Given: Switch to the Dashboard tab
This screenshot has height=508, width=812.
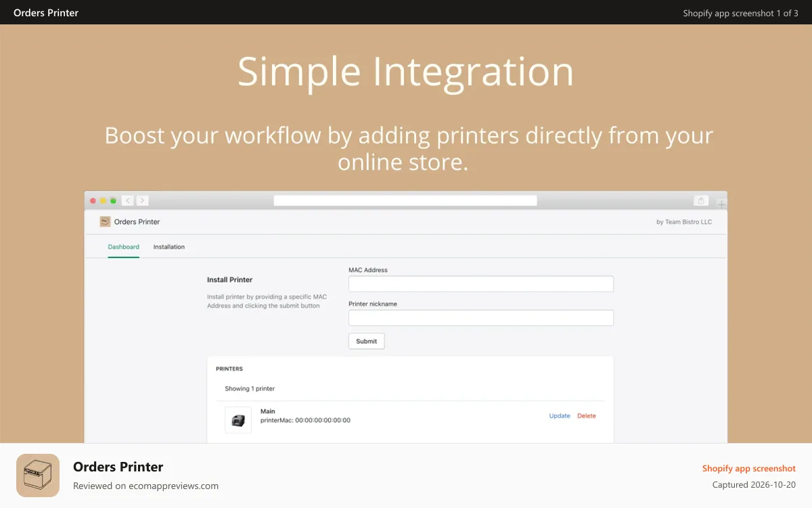Looking at the screenshot, I should click(124, 247).
